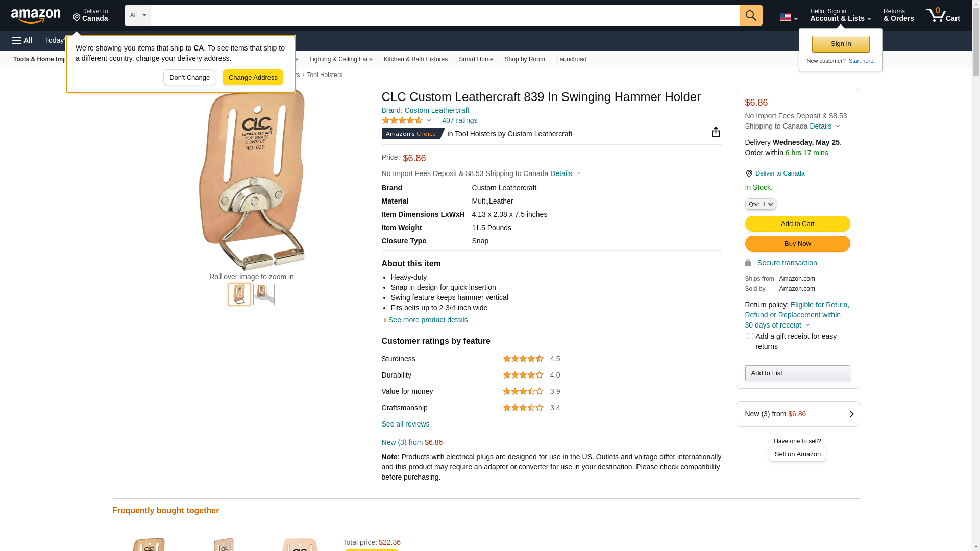Check the gift receipt checkbox
This screenshot has height=551, width=980.
click(x=750, y=336)
